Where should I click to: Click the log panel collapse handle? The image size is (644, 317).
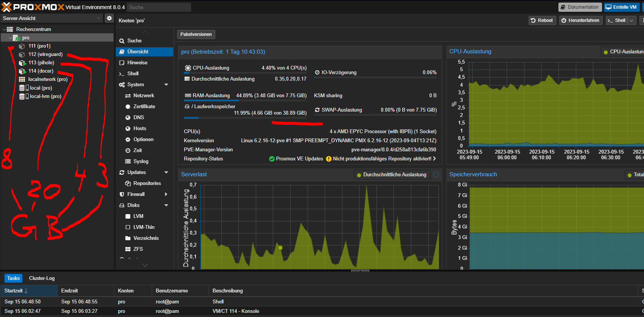click(x=360, y=270)
